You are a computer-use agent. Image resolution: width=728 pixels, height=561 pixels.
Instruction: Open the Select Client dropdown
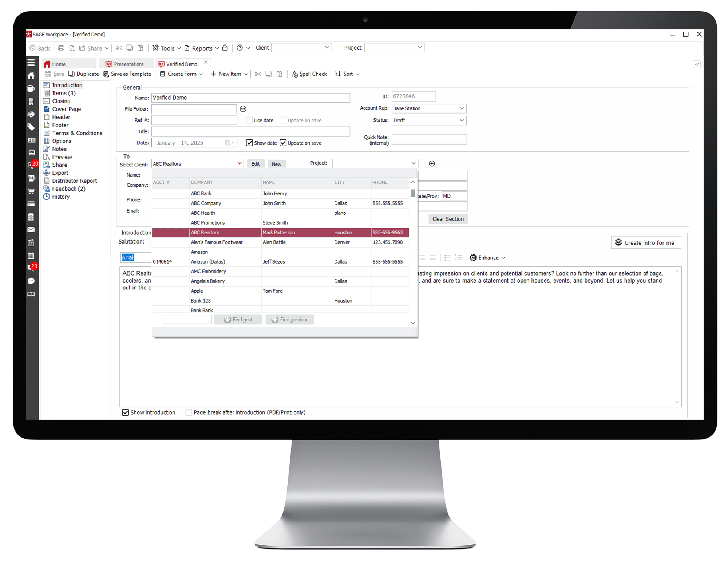tap(239, 163)
